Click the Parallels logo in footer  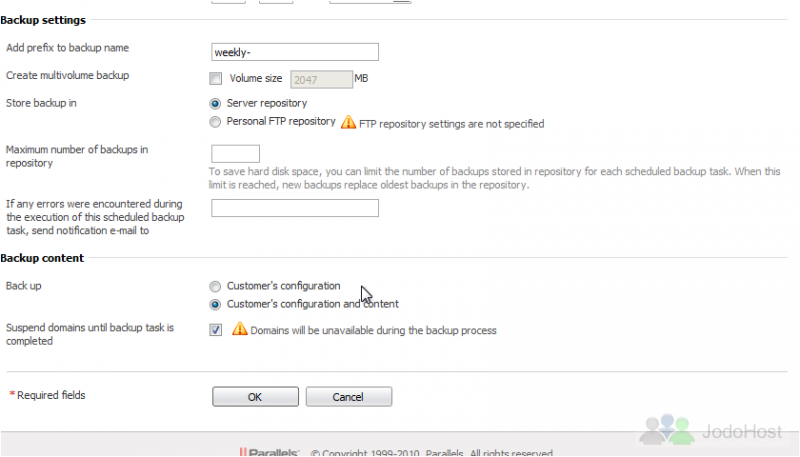269,452
